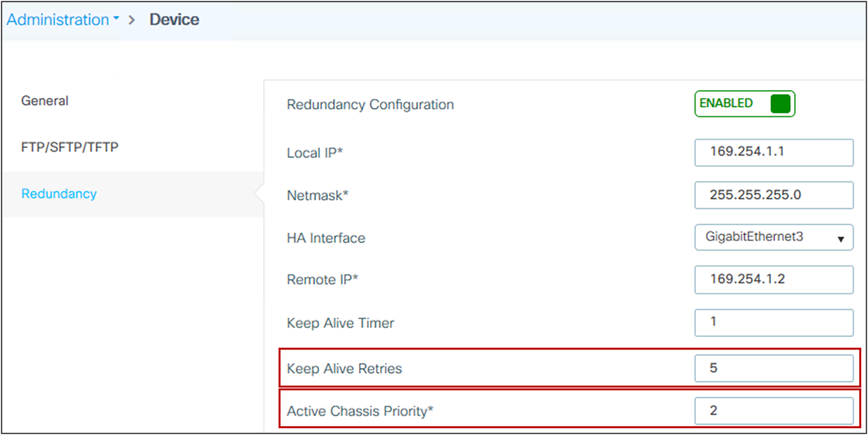Click the Device breadcrumb title

point(174,20)
